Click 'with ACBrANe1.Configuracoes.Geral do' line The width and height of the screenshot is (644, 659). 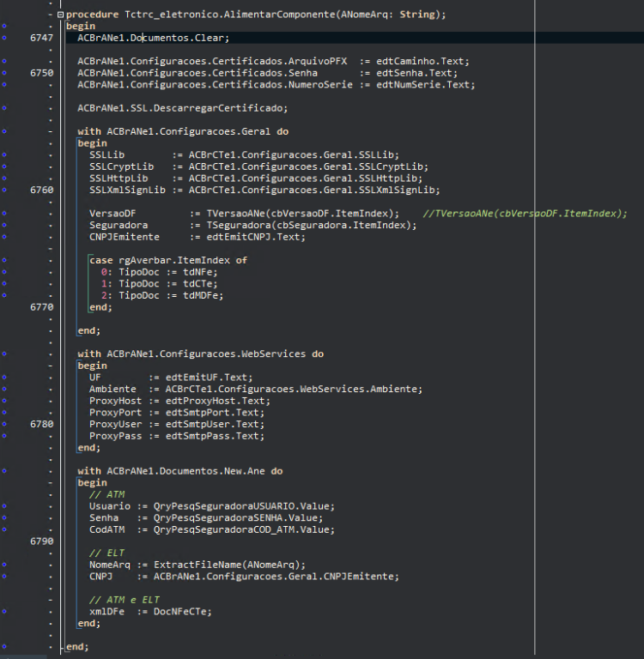pos(183,131)
